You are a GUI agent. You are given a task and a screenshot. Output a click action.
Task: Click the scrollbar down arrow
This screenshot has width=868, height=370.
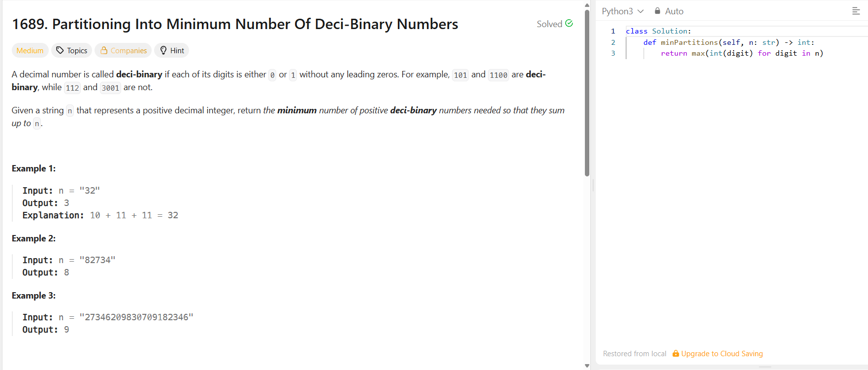587,366
